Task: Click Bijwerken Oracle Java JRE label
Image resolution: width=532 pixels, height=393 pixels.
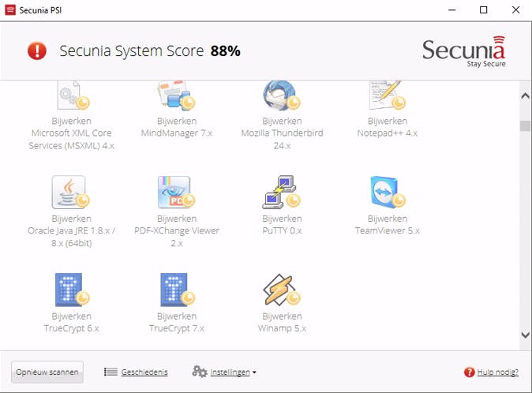Action: [x=71, y=231]
